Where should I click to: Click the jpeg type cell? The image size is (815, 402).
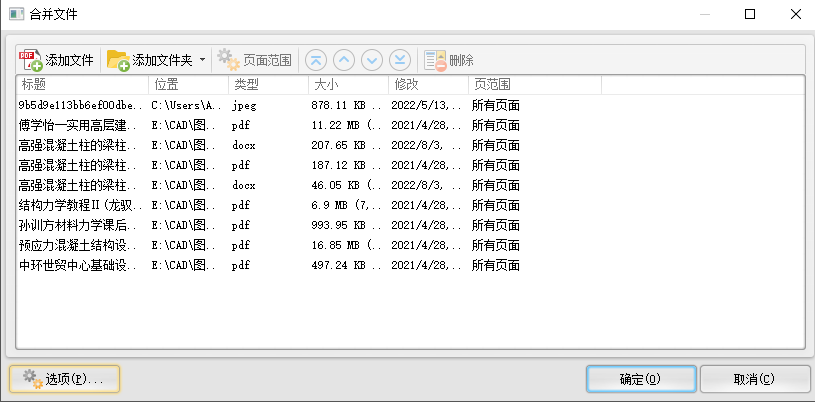click(x=244, y=106)
